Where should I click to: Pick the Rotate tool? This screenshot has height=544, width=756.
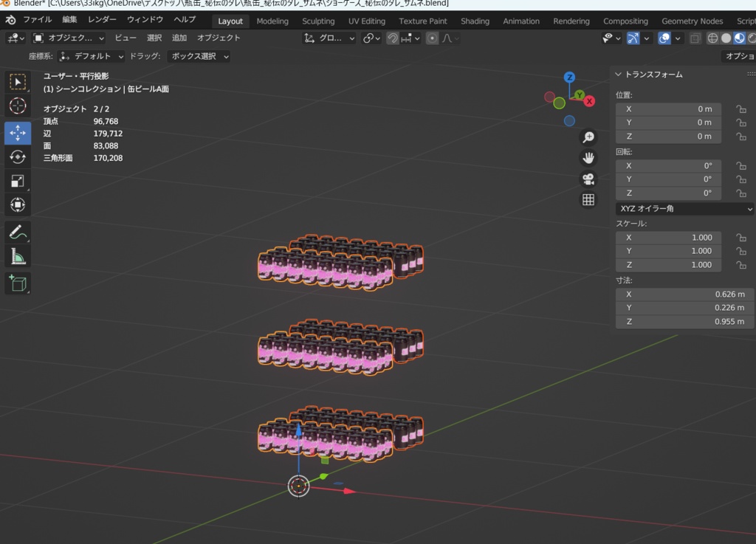pyautogui.click(x=18, y=156)
